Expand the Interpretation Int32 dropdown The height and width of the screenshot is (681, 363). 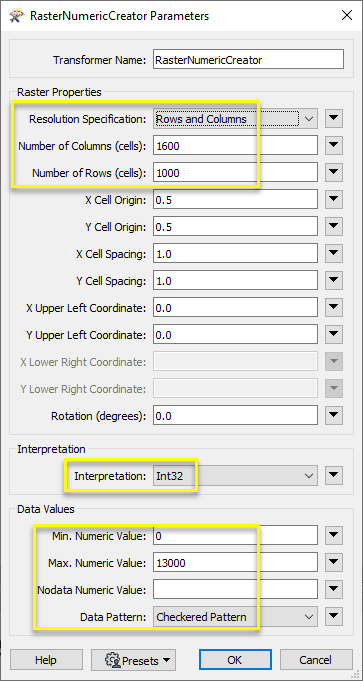tap(235, 476)
